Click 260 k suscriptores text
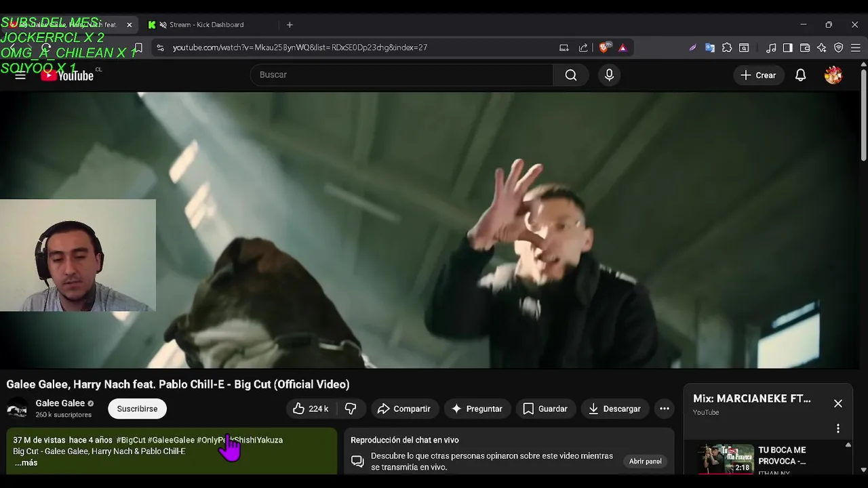 tap(63, 415)
